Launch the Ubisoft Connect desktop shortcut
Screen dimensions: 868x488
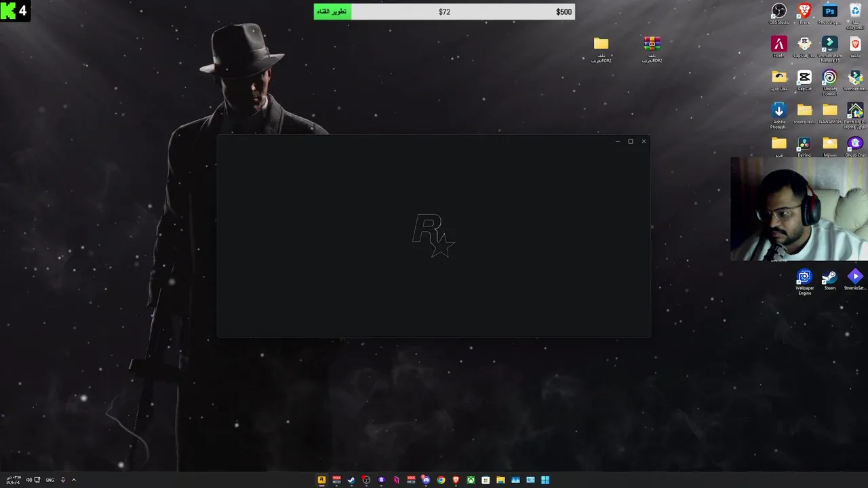(x=830, y=82)
